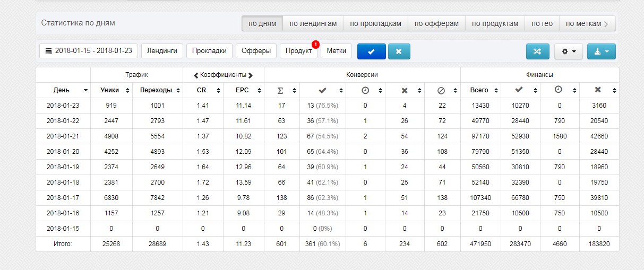Open the date range picker 2018-01-15 - 2018-01-23

tap(89, 51)
